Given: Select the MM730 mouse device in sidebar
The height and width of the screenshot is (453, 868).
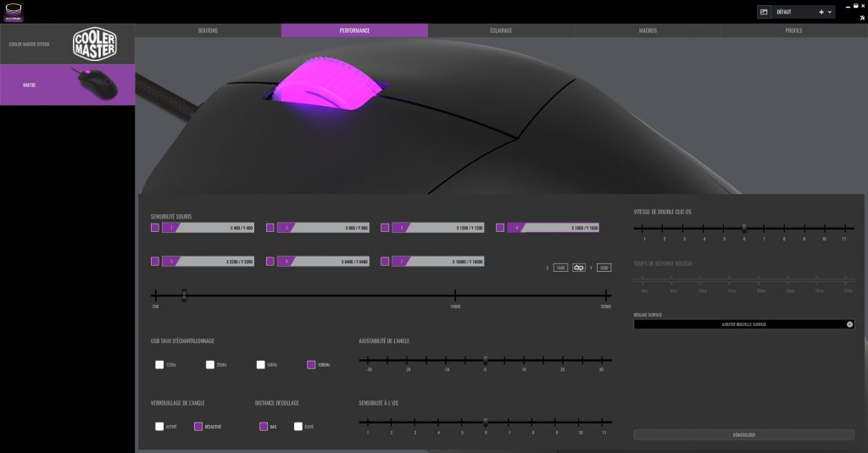Looking at the screenshot, I should (67, 85).
